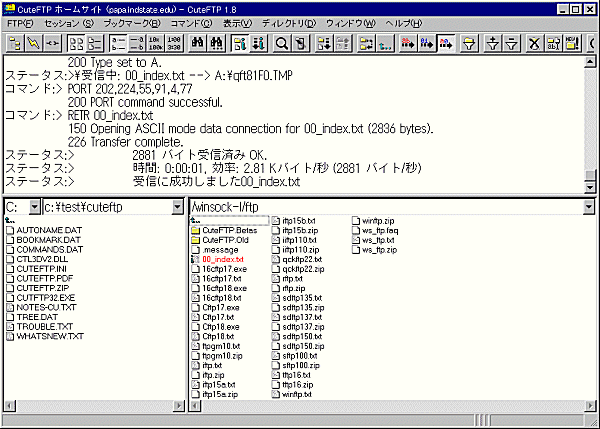Click the Quick Connect lightning icon

point(34,44)
